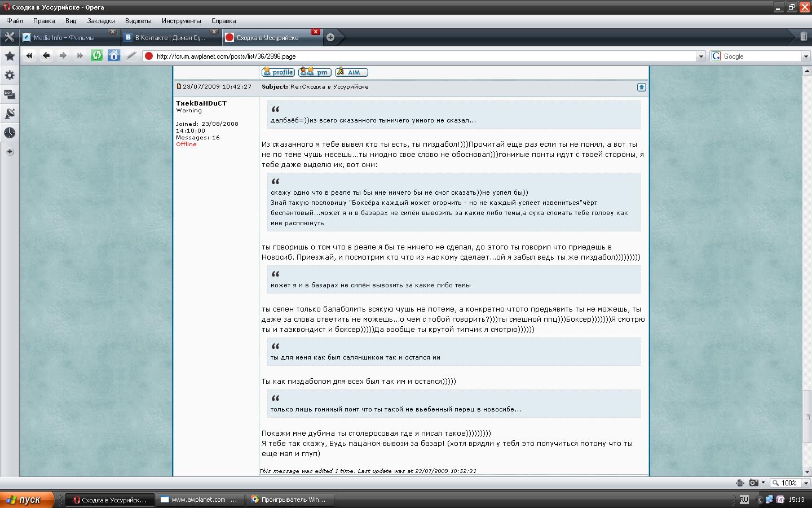Click the vertical page scrollbar
Image resolution: width=812 pixels, height=508 pixels.
(807, 271)
